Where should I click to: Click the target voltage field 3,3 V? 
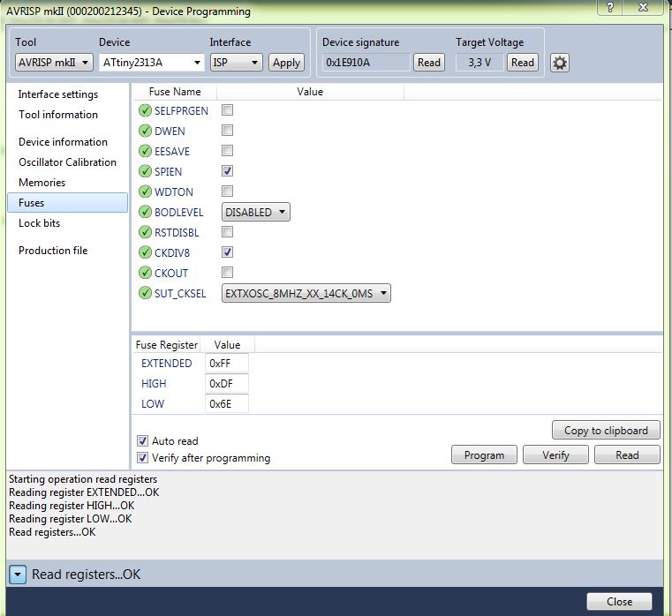(x=479, y=63)
